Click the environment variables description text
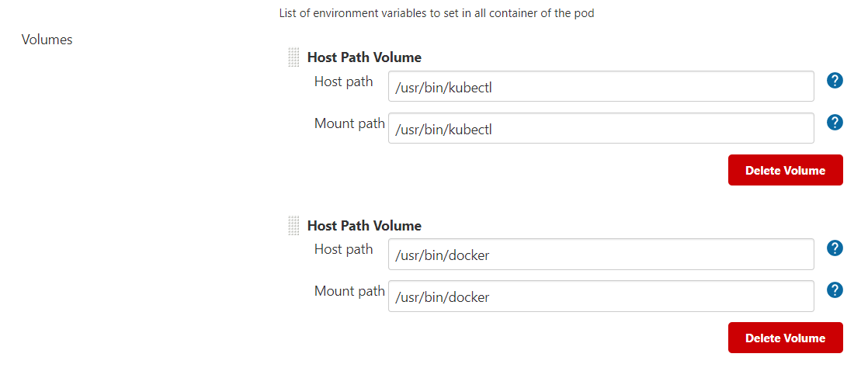This screenshot has width=868, height=371. [437, 13]
